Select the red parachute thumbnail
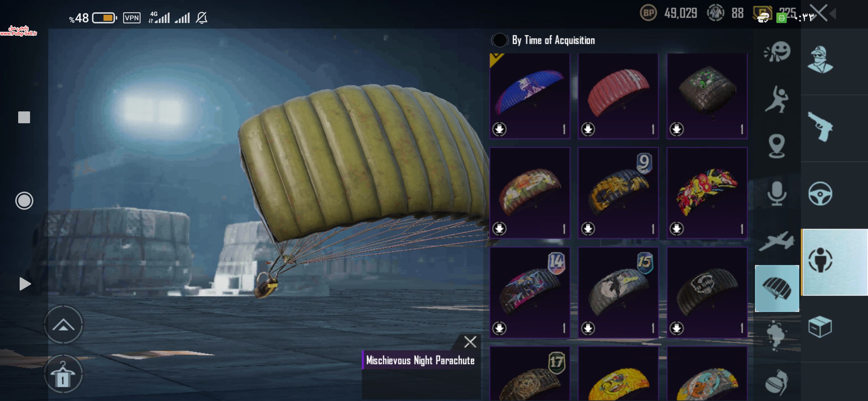The width and height of the screenshot is (868, 401). click(x=618, y=96)
